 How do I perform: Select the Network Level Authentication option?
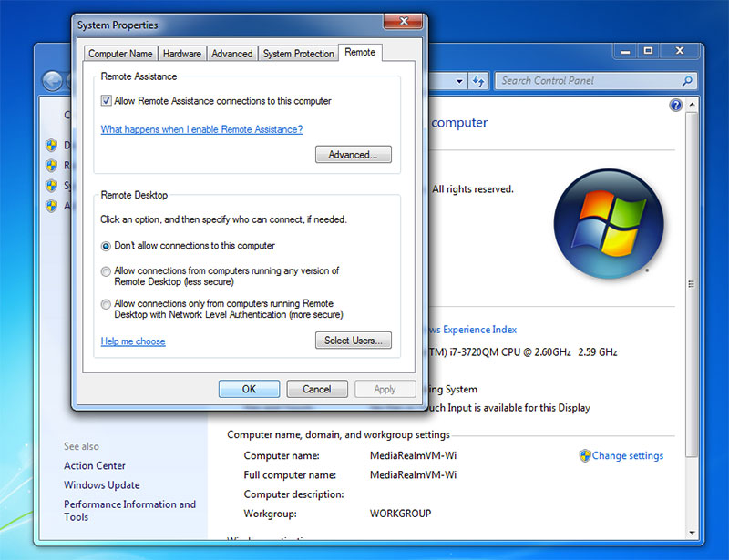[x=107, y=303]
